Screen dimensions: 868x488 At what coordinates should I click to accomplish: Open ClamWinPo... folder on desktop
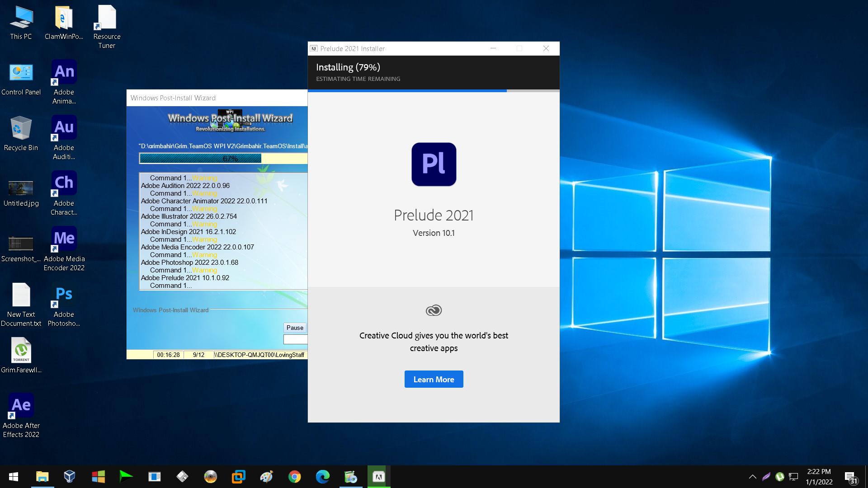click(x=64, y=23)
